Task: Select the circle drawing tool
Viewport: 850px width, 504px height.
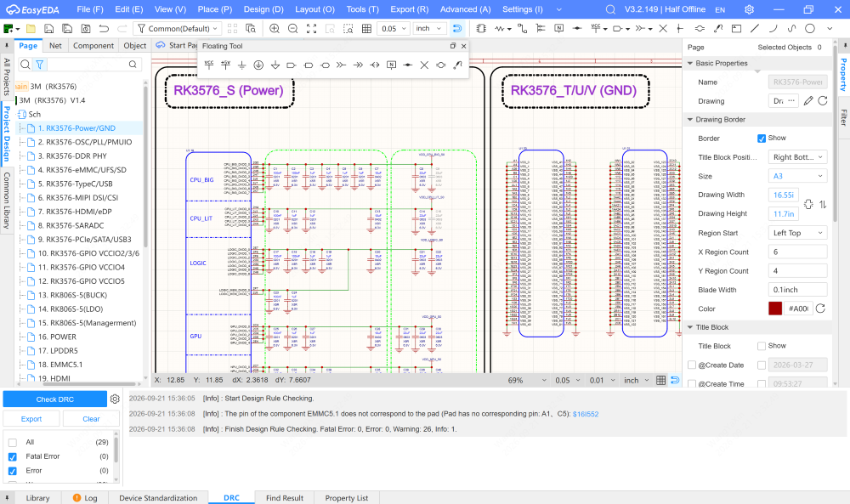Action: click(x=810, y=28)
